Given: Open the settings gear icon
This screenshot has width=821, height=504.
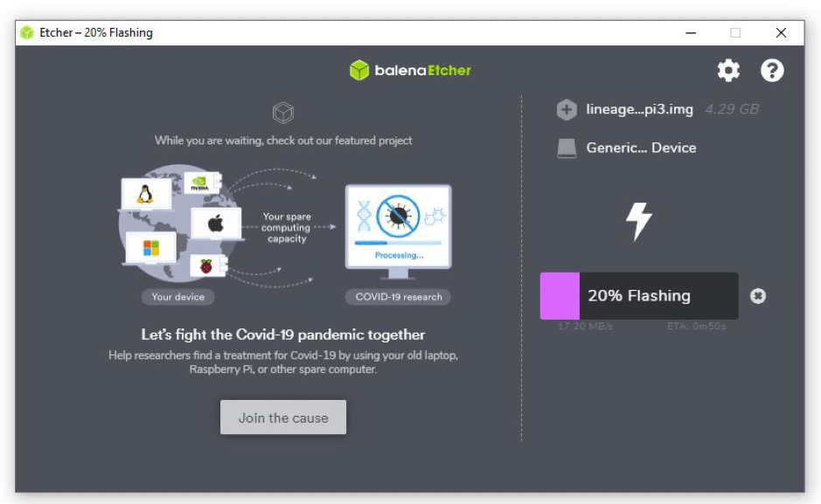Looking at the screenshot, I should pos(728,71).
